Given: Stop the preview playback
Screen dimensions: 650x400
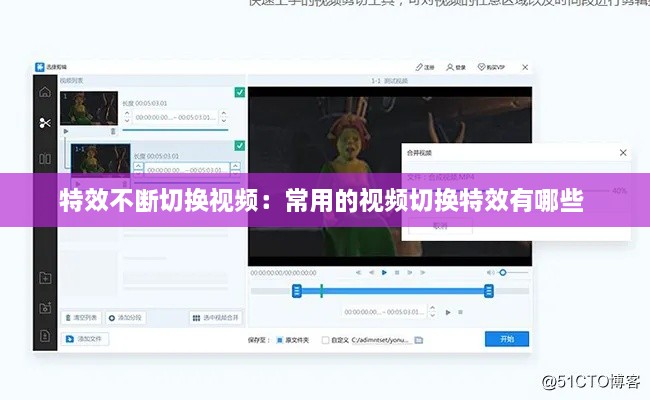Looking at the screenshot, I should [x=397, y=272].
